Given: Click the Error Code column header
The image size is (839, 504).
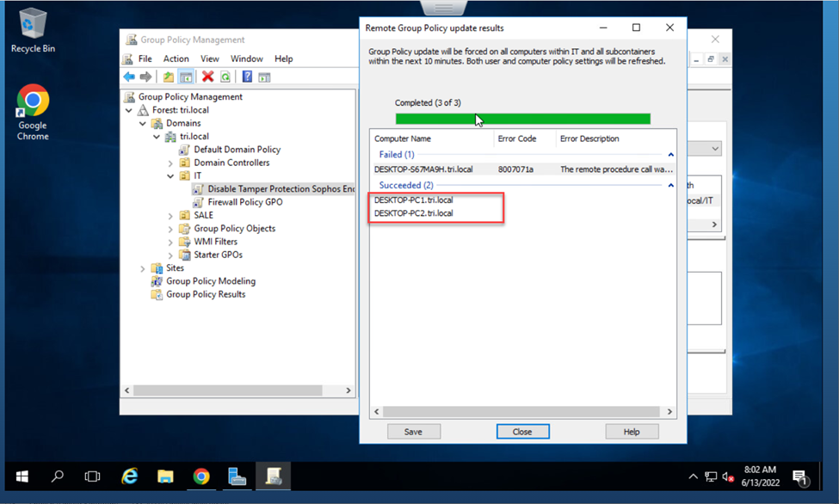Looking at the screenshot, I should pos(517,138).
